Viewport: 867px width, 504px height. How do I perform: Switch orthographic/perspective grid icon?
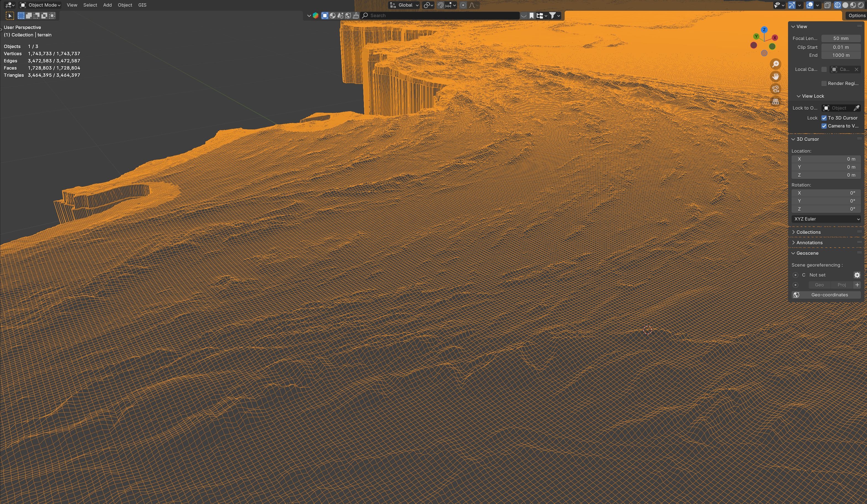[775, 102]
